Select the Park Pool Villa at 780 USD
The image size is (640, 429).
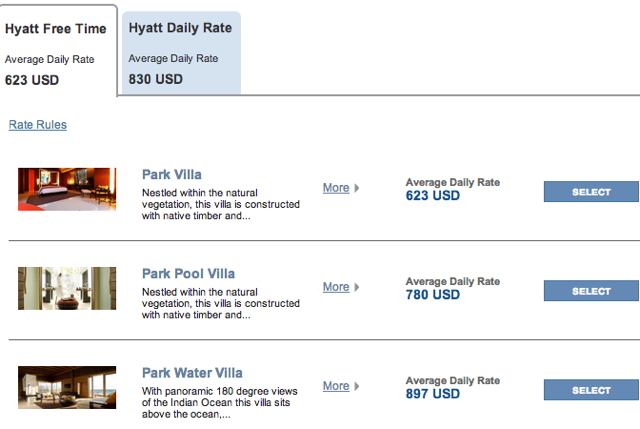point(591,291)
